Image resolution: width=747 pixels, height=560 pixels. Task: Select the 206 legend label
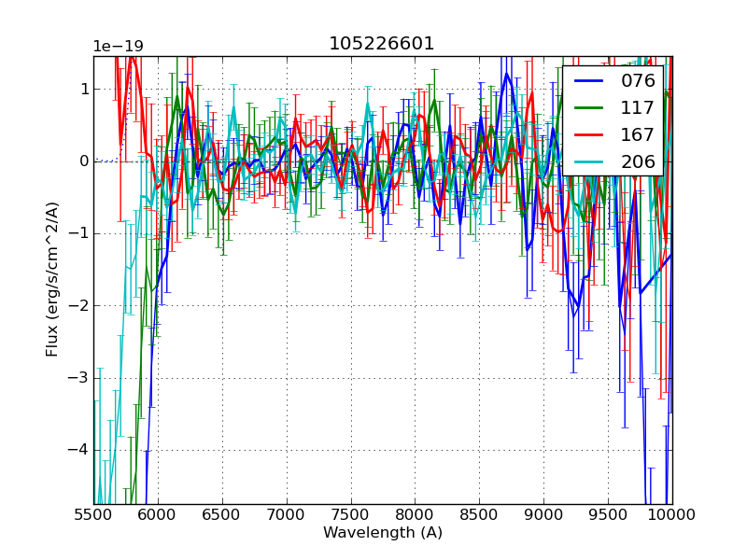pos(638,161)
